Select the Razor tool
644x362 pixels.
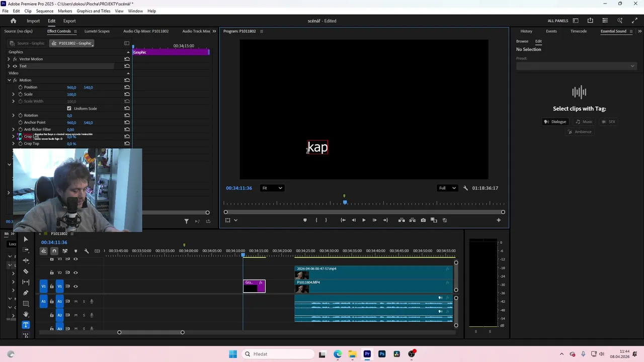click(26, 271)
